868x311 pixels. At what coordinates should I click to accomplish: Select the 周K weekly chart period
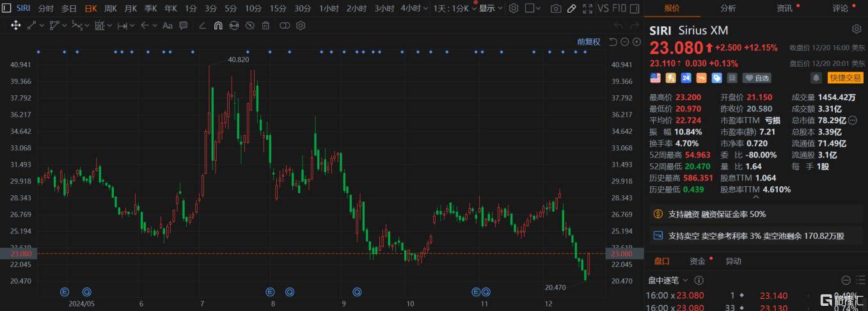click(111, 8)
